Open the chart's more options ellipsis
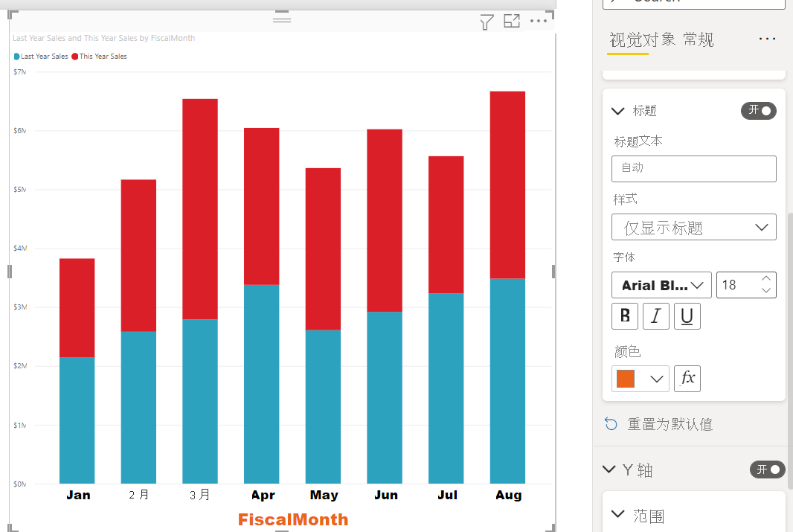Screen dimensions: 793x532 (x=539, y=22)
